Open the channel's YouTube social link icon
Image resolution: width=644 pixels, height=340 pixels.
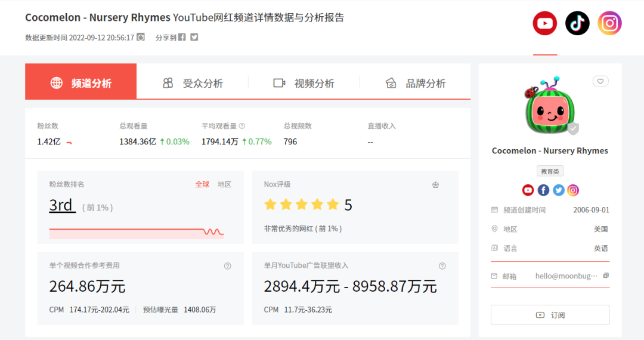coord(528,190)
